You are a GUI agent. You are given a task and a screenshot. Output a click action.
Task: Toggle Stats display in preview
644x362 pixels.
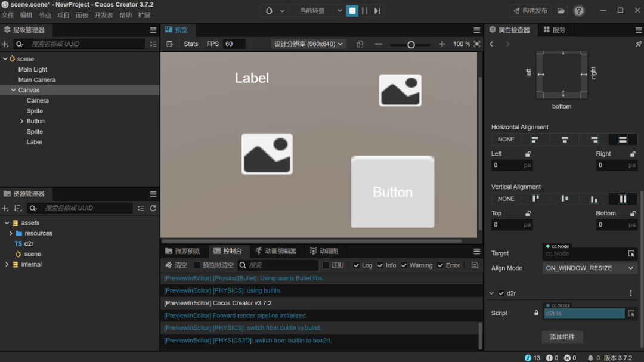tap(191, 44)
